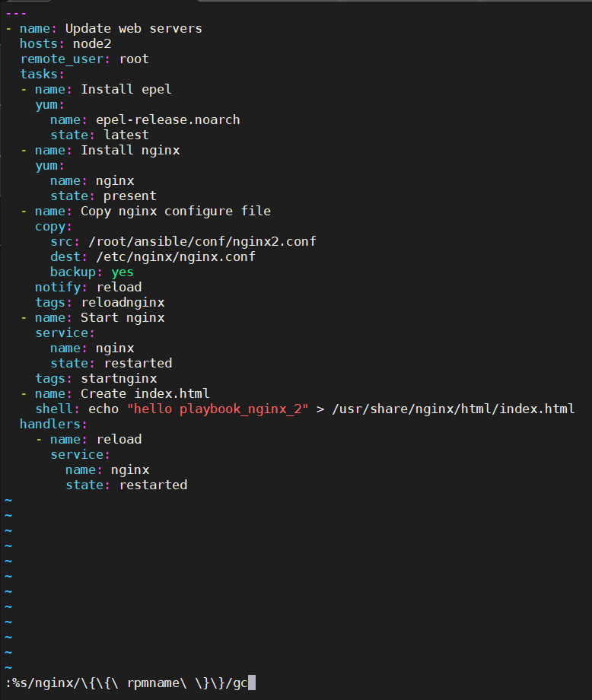Image resolution: width=592 pixels, height=700 pixels.
Task: Click 'root' after remote_user
Action: 134,59
